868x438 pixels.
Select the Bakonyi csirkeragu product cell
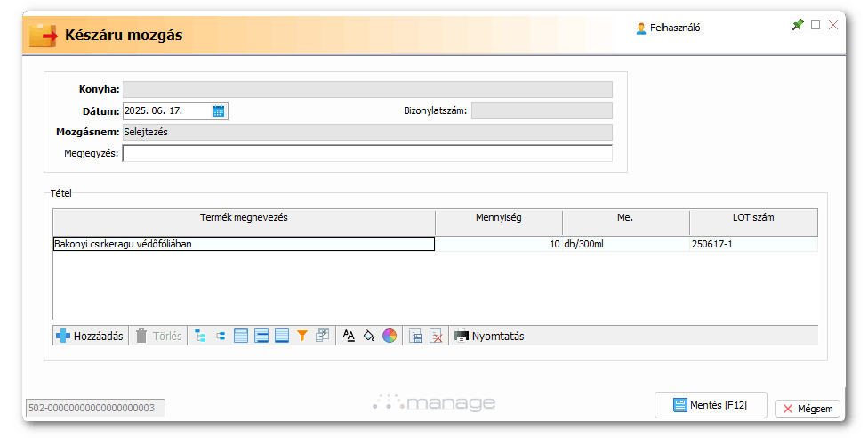(x=244, y=244)
